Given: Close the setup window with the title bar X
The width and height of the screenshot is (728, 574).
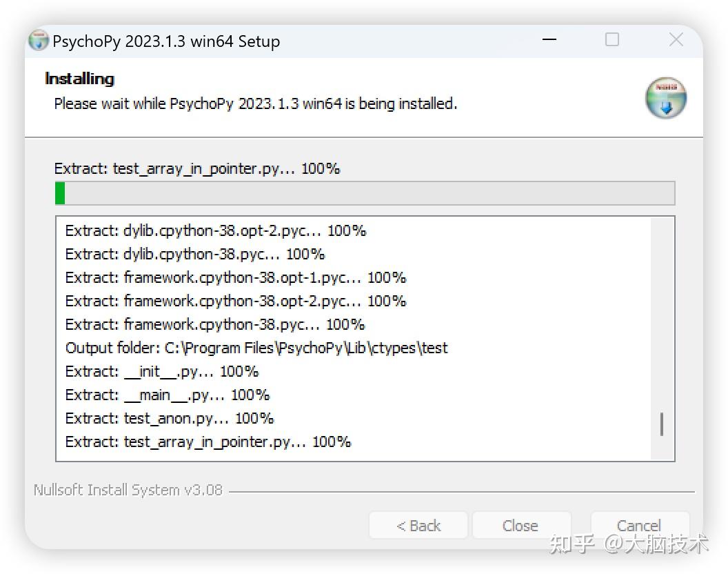Looking at the screenshot, I should [676, 40].
